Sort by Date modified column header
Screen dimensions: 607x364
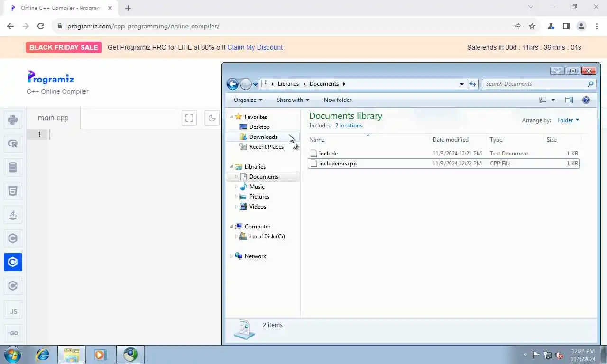pos(458,140)
